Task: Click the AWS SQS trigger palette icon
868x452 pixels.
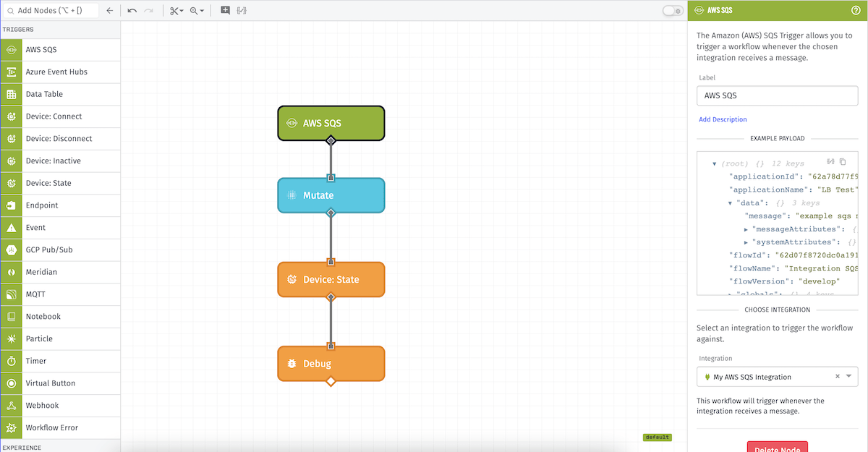Action: 11,50
